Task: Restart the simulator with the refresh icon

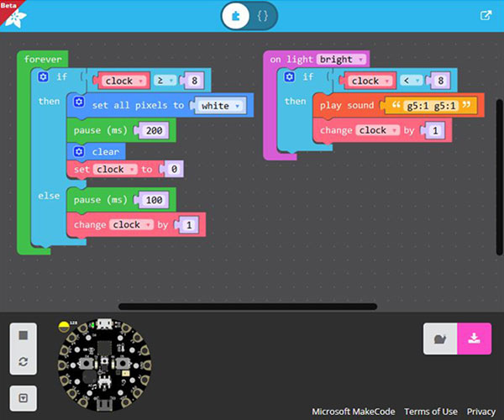Action: tap(24, 362)
